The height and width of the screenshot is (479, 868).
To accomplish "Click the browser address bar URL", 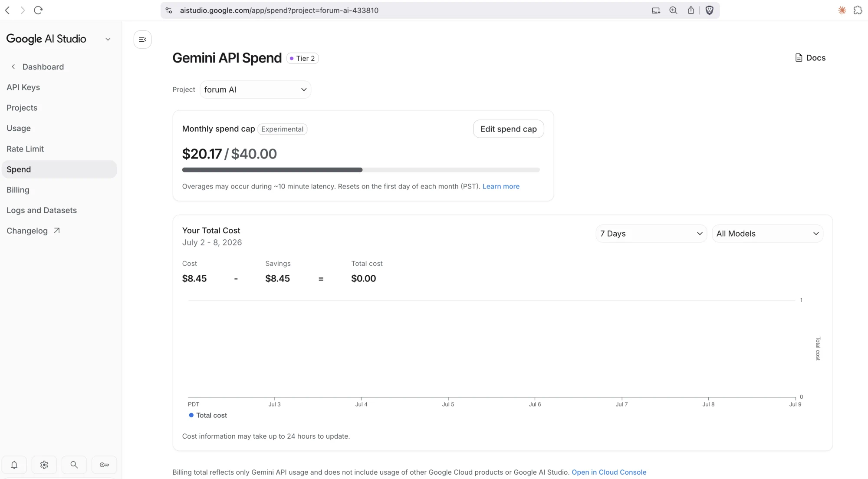I will (279, 10).
